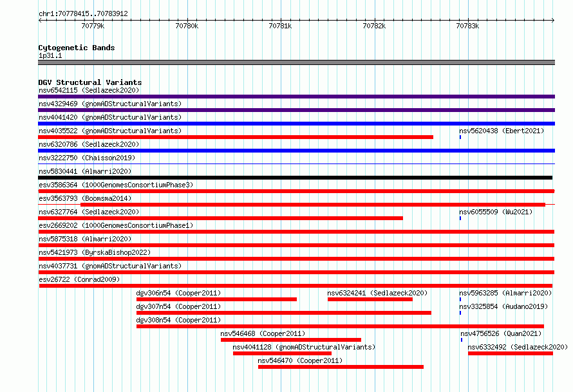Viewport: 573px width, 392px height.
Task: Click the nsv6332492 (Sedlazeck2020) label
Action: click(518, 347)
